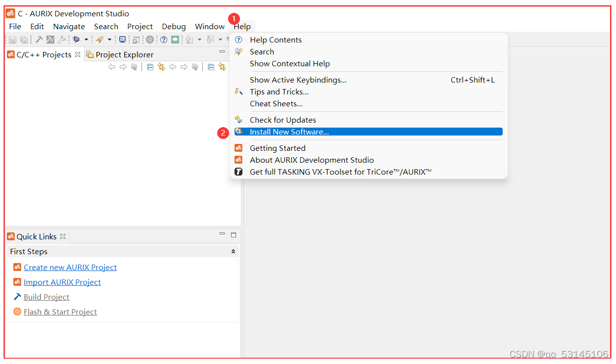Click the Next Annotation toolbar icon
This screenshot has width=616, height=364.
[190, 40]
